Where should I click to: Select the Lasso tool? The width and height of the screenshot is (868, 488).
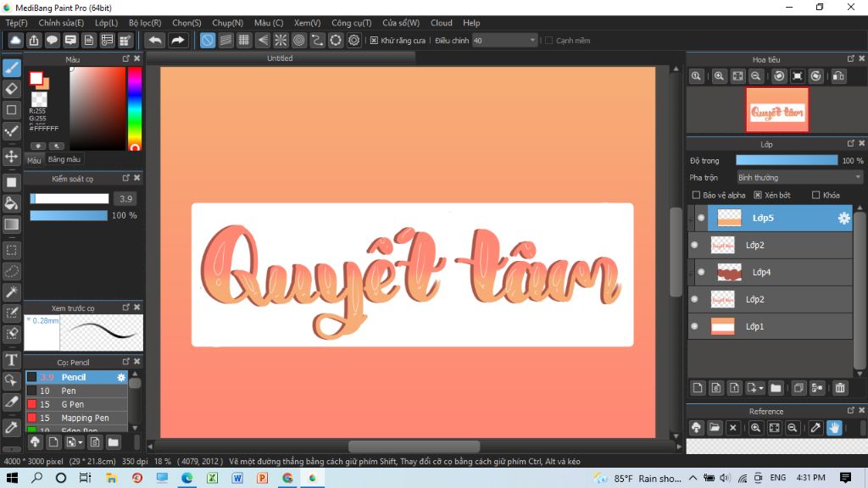point(12,271)
